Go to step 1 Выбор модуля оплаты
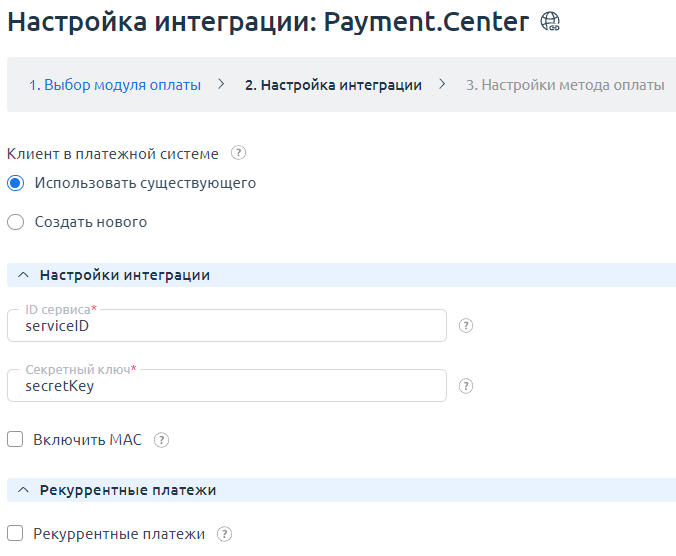Image resolution: width=676 pixels, height=556 pixels. [115, 85]
